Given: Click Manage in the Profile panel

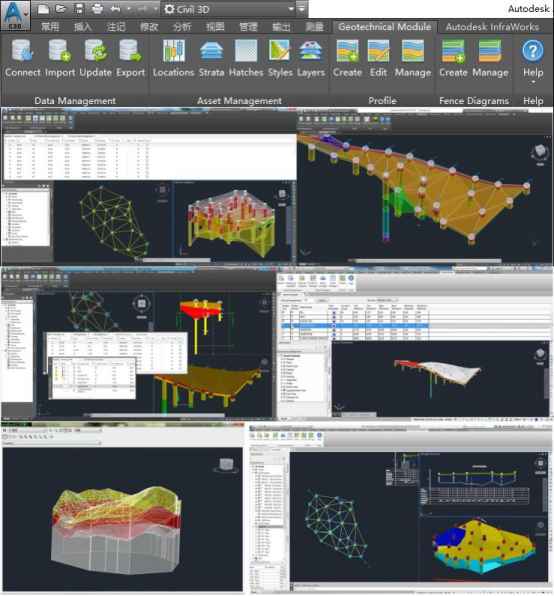Looking at the screenshot, I should [413, 51].
